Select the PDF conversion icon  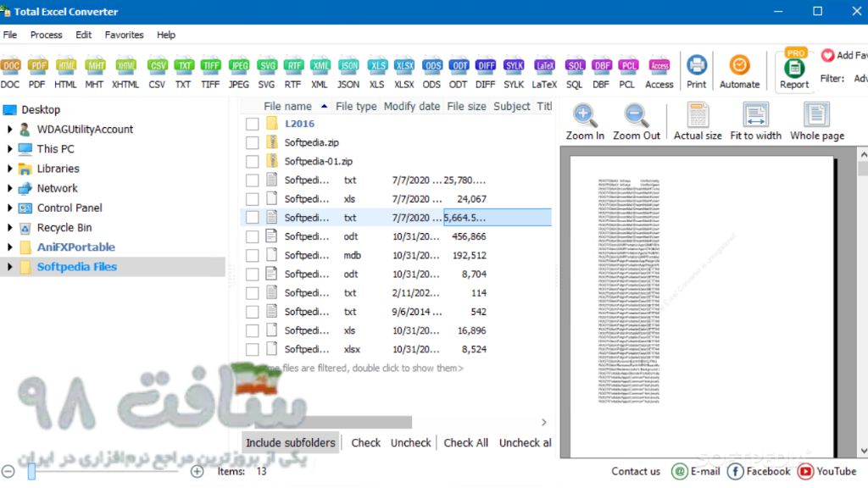pyautogui.click(x=37, y=73)
